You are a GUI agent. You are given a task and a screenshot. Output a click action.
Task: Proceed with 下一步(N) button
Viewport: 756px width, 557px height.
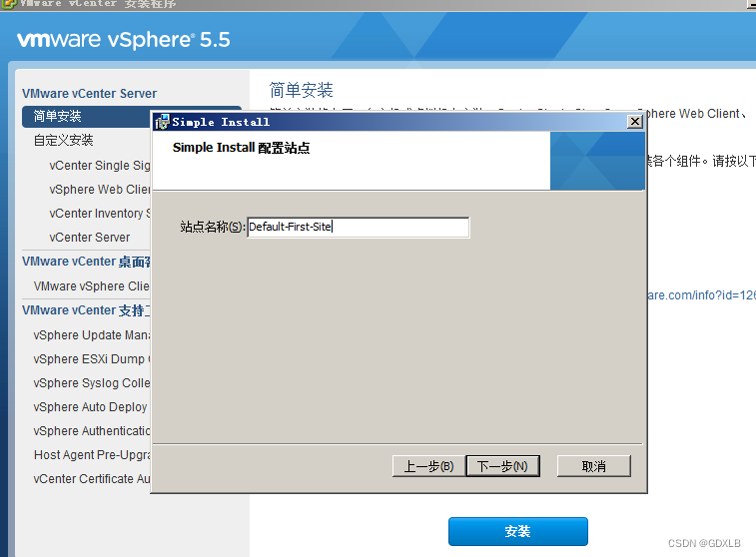(502, 466)
